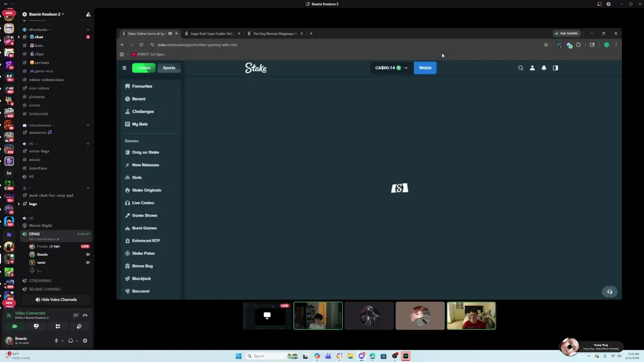Click Stake live support headset icon
644x362 pixels.
(x=610, y=292)
